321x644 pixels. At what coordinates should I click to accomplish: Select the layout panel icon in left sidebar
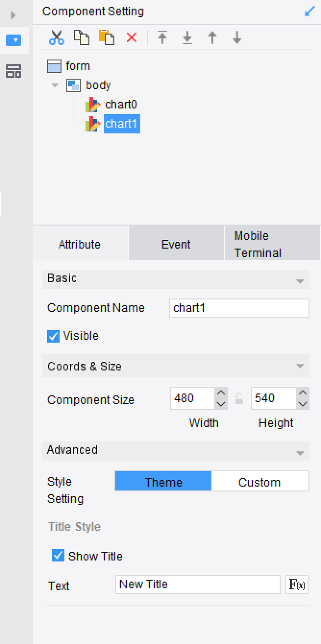click(14, 71)
